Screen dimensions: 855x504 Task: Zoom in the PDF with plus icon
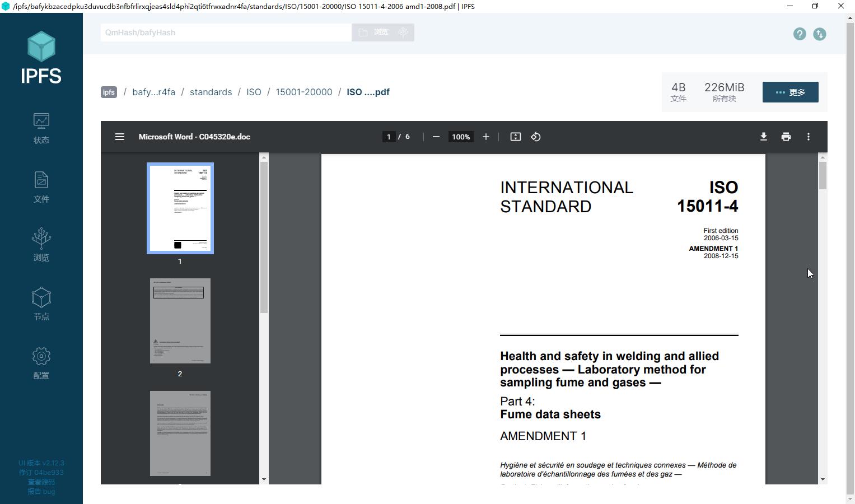point(486,137)
